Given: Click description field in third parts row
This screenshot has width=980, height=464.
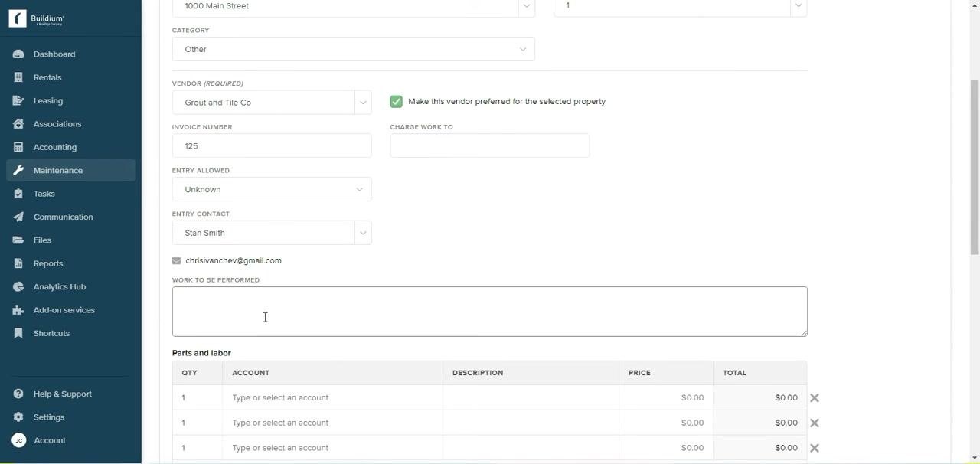Looking at the screenshot, I should point(531,448).
